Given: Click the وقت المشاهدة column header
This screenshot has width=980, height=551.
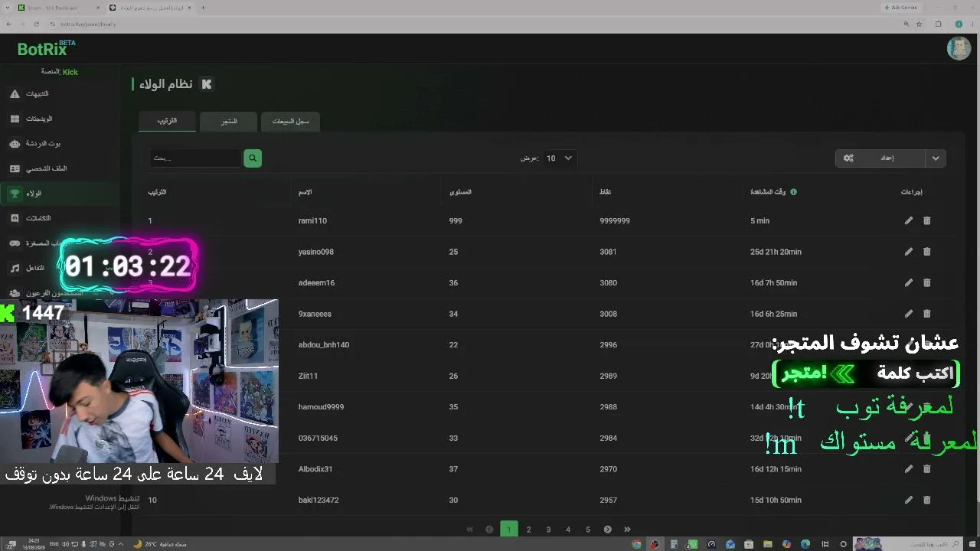Looking at the screenshot, I should click(x=768, y=192).
